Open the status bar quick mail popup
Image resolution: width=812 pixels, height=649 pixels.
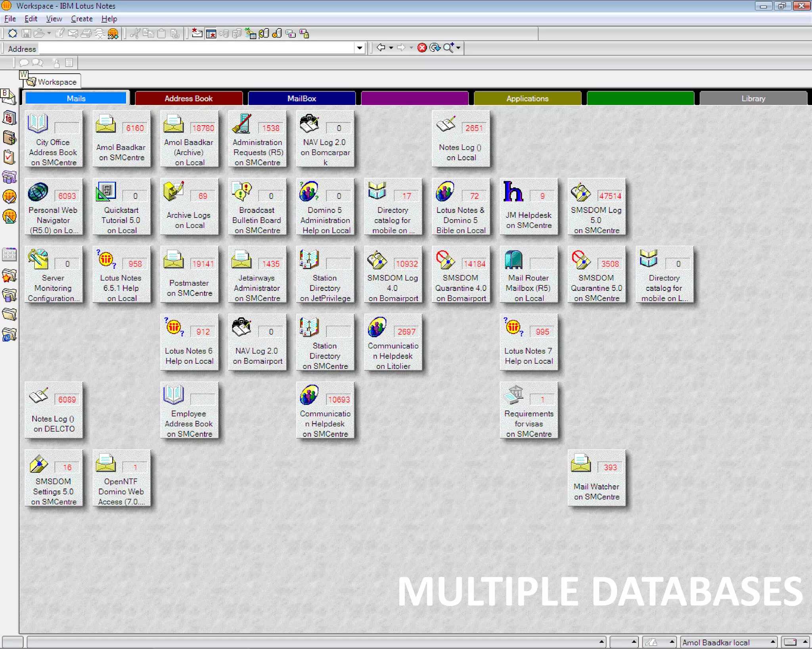click(795, 642)
